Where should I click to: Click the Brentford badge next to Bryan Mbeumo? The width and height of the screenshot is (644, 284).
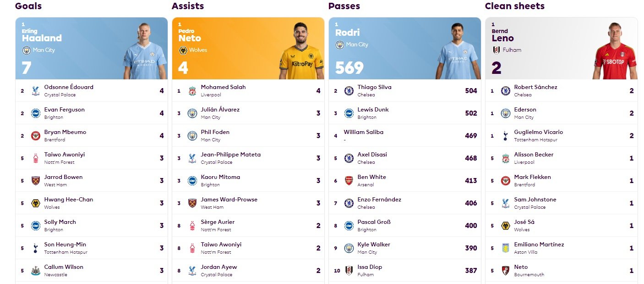(36, 136)
